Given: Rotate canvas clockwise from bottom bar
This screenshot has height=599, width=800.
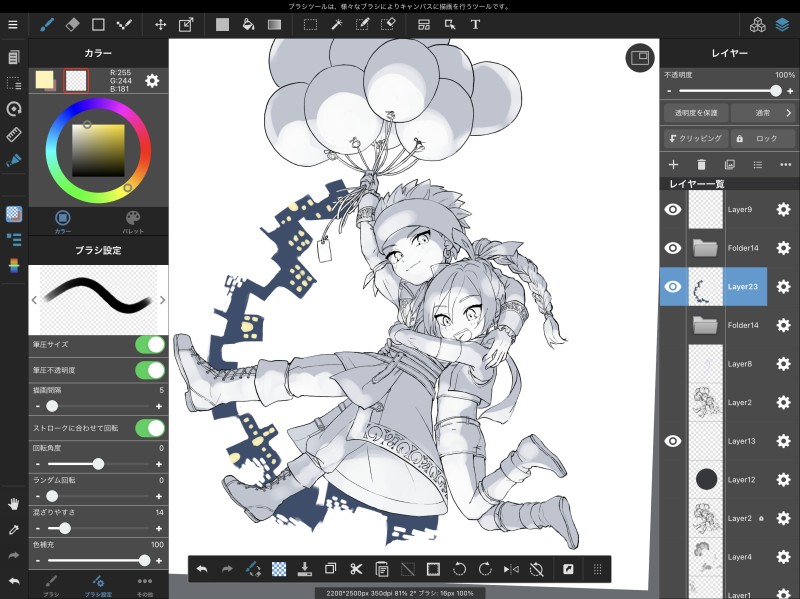Looking at the screenshot, I should pos(485,569).
